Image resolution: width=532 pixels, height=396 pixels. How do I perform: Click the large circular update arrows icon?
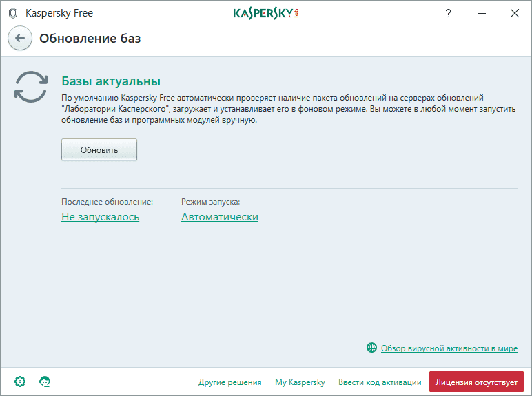point(31,87)
